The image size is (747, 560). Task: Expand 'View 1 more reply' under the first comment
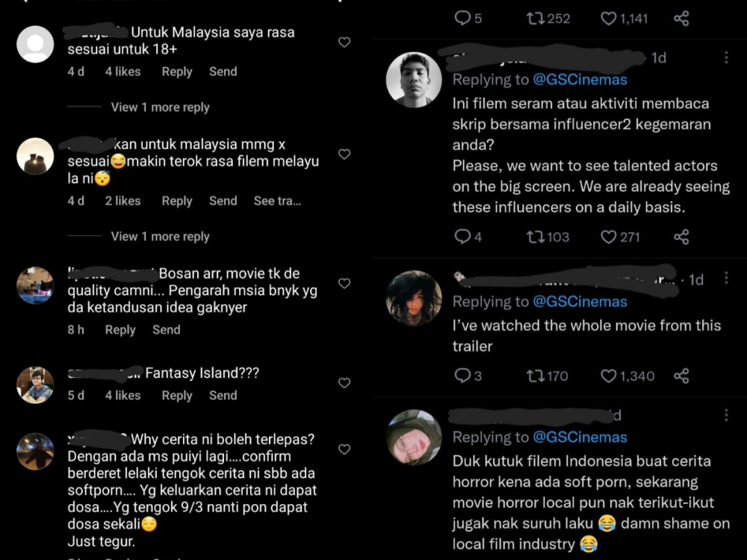(x=160, y=108)
